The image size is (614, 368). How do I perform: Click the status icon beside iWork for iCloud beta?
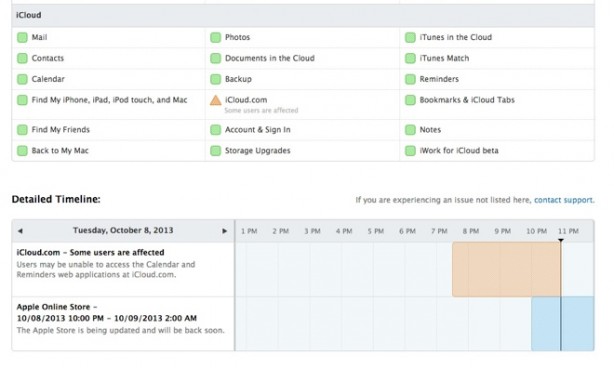(x=410, y=151)
